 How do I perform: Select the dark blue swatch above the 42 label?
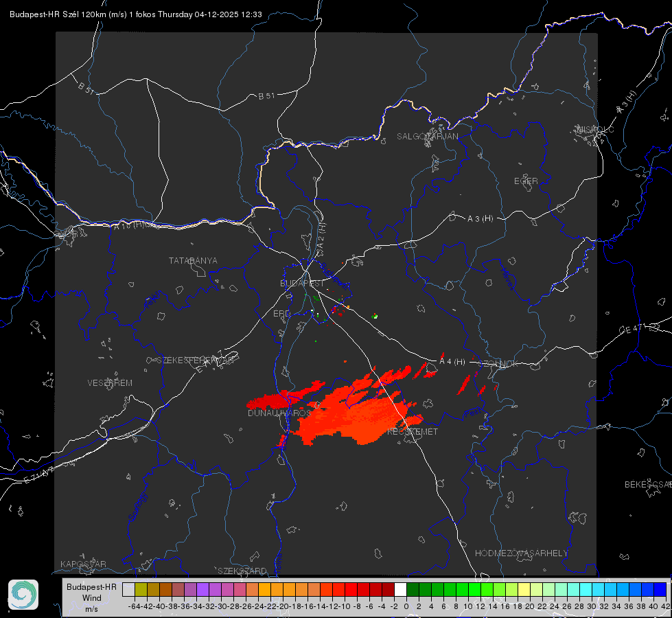click(660, 589)
